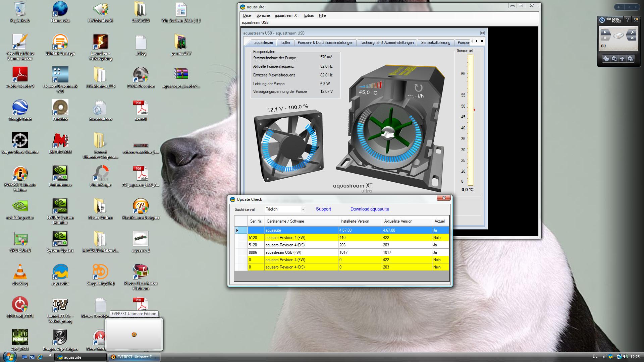Click the DAEMON Tools mount play button
This screenshot has height=362, width=644.
[x=605, y=33]
